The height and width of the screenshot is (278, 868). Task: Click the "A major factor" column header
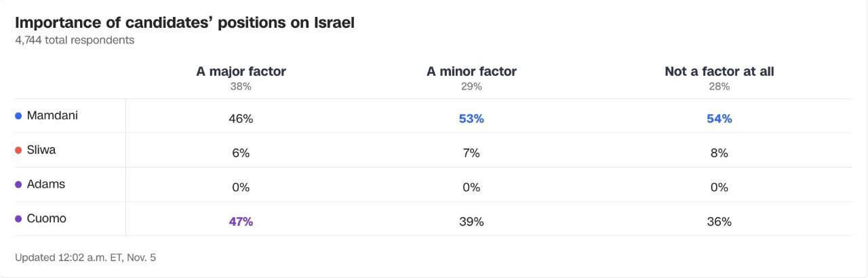(241, 71)
